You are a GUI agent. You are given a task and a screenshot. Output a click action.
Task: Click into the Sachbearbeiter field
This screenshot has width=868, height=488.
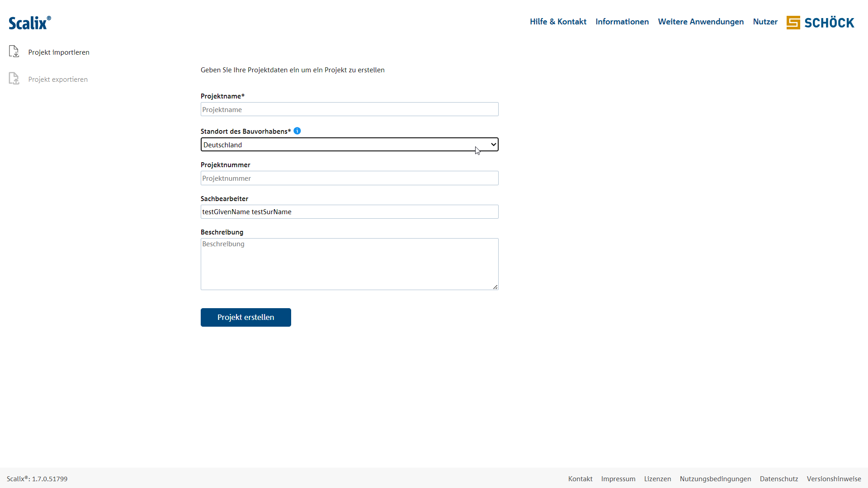349,212
